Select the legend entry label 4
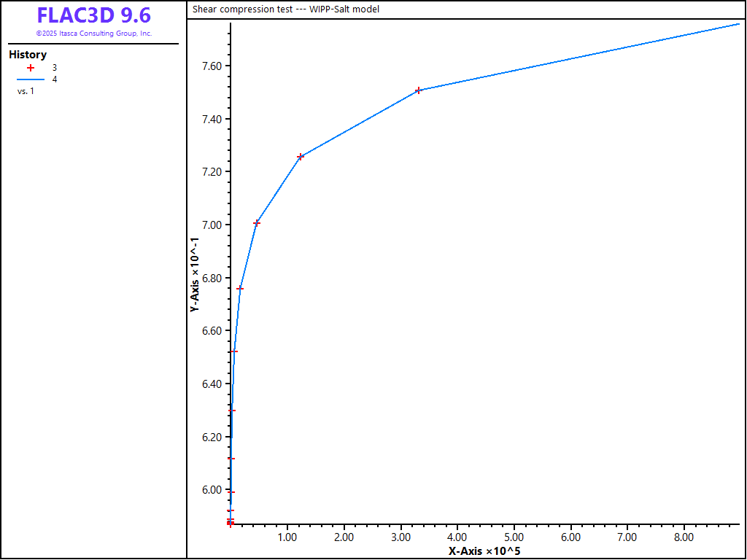 point(55,79)
